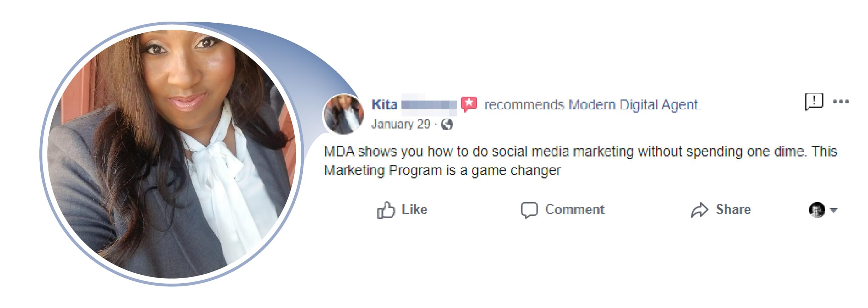Click the large circular profile photo
This screenshot has width=868, height=308.
pos(172,154)
